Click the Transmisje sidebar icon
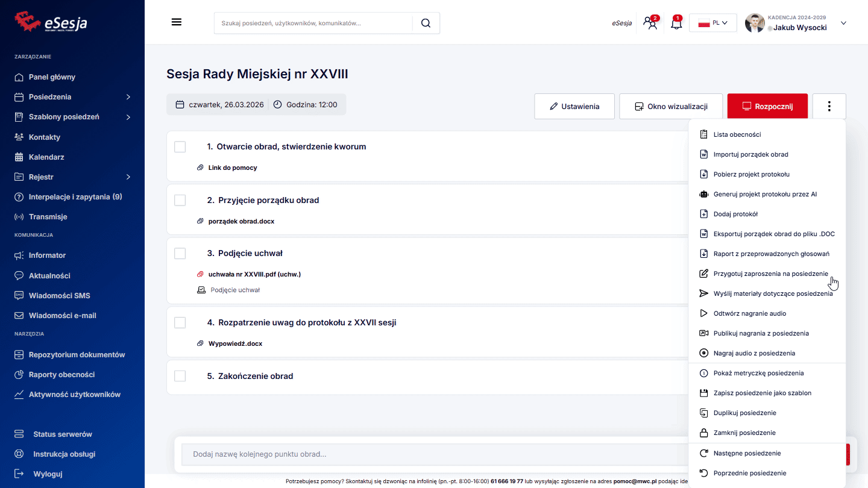Viewport: 868px width, 488px height. point(19,217)
